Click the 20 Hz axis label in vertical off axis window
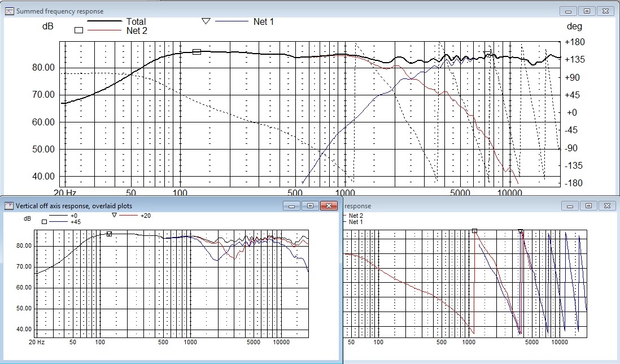The height and width of the screenshot is (364, 620). point(37,342)
